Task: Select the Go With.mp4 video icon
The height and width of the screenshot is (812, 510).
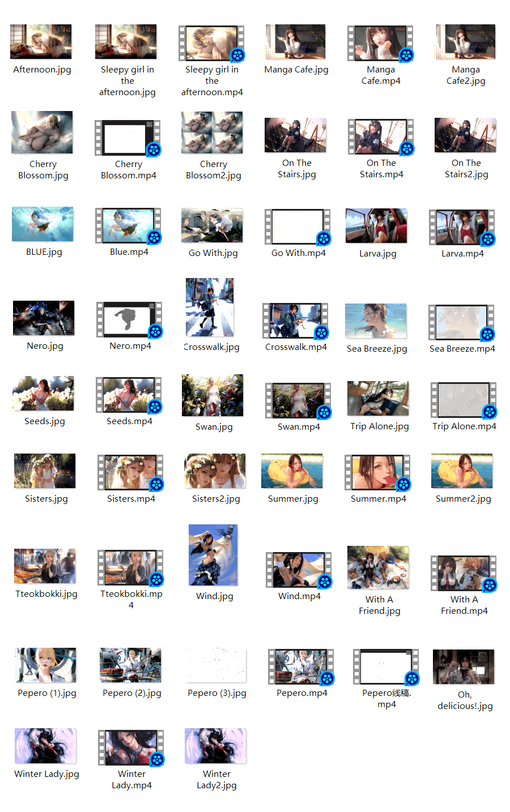Action: pyautogui.click(x=297, y=226)
